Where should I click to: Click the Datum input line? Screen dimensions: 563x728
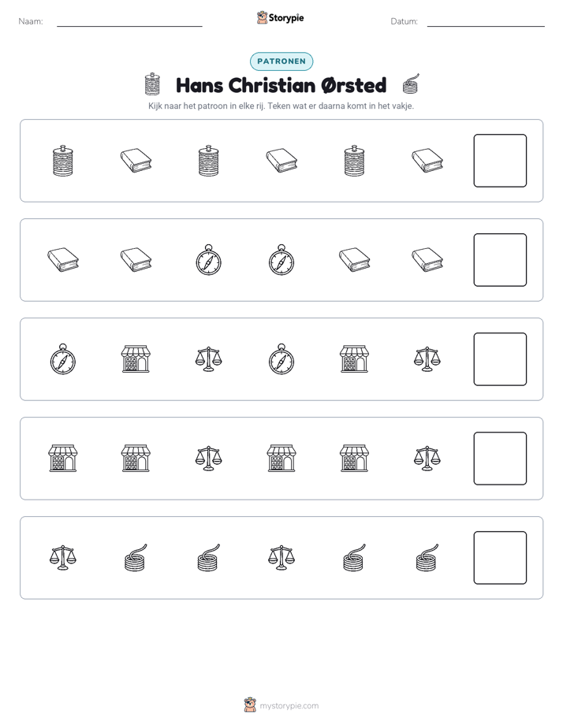(486, 22)
